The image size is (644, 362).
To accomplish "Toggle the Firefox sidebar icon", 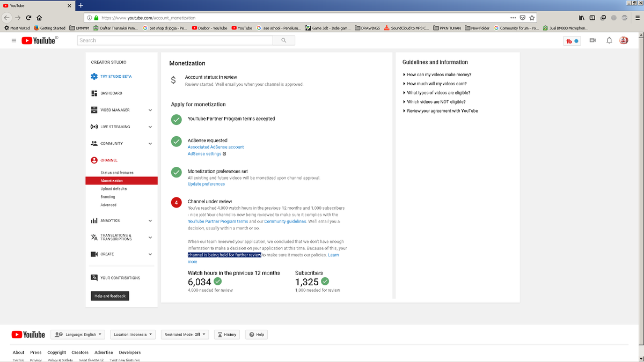I will click(592, 17).
